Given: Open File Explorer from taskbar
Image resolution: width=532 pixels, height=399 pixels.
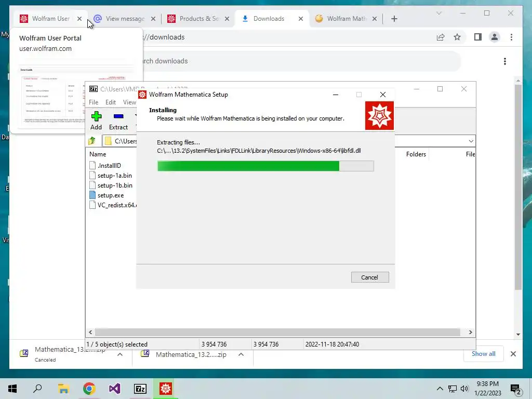Looking at the screenshot, I should pos(63,389).
